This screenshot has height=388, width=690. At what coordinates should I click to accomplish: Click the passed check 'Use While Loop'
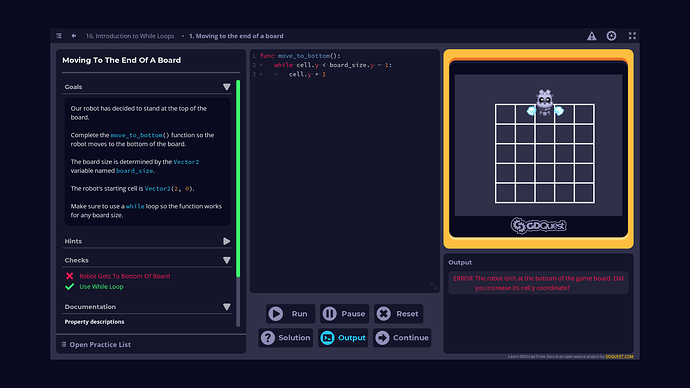point(101,287)
